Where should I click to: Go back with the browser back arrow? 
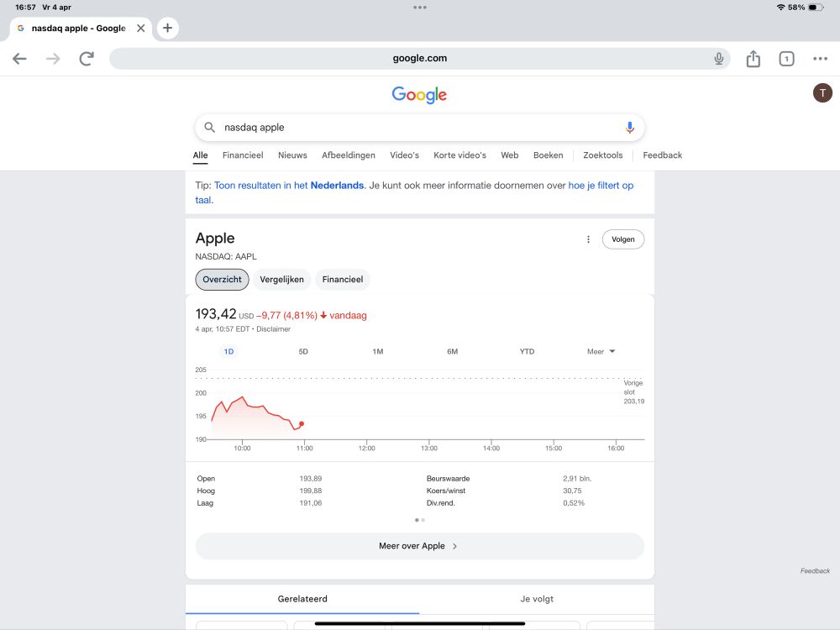[x=19, y=59]
